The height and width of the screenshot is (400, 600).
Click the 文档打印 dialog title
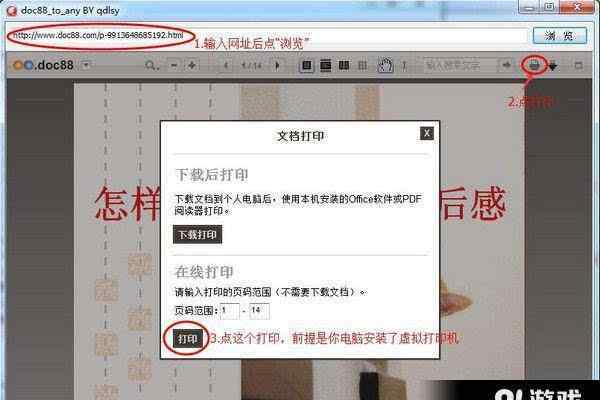[301, 136]
